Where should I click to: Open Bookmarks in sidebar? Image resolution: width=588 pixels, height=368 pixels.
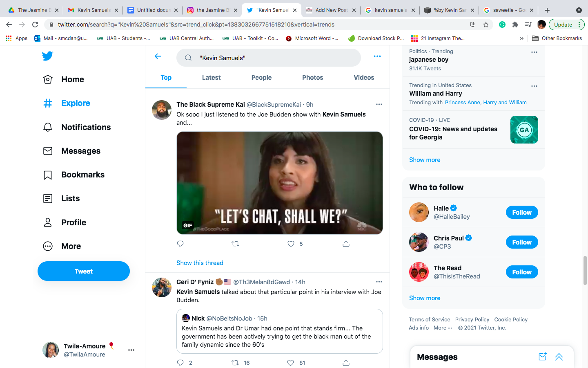(73, 175)
